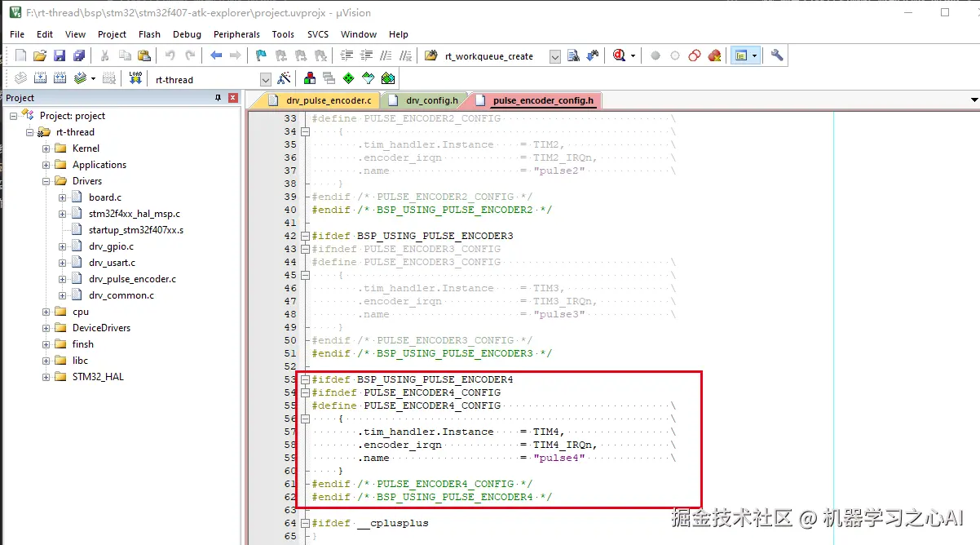
Task: Open the Help menu
Action: coord(399,34)
